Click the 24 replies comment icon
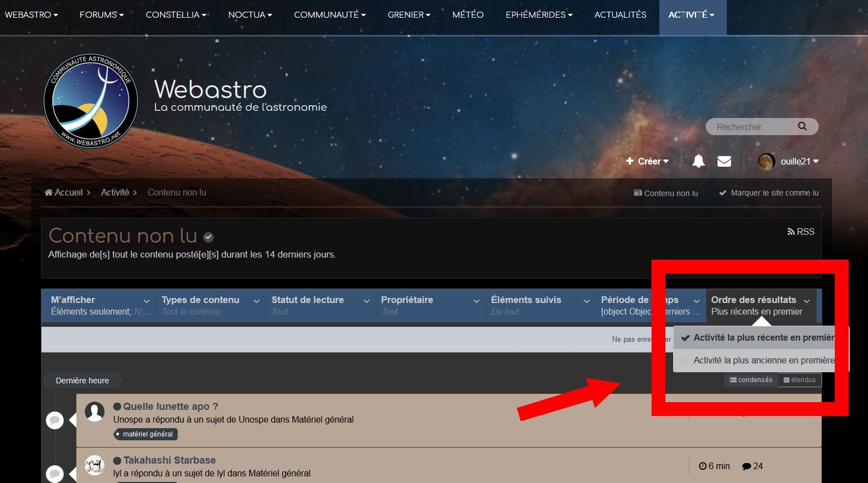 tap(747, 466)
